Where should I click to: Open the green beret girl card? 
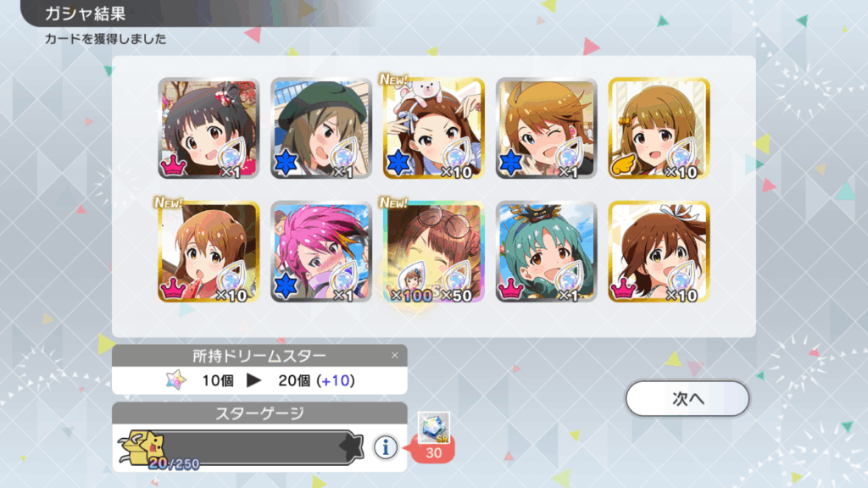click(321, 129)
